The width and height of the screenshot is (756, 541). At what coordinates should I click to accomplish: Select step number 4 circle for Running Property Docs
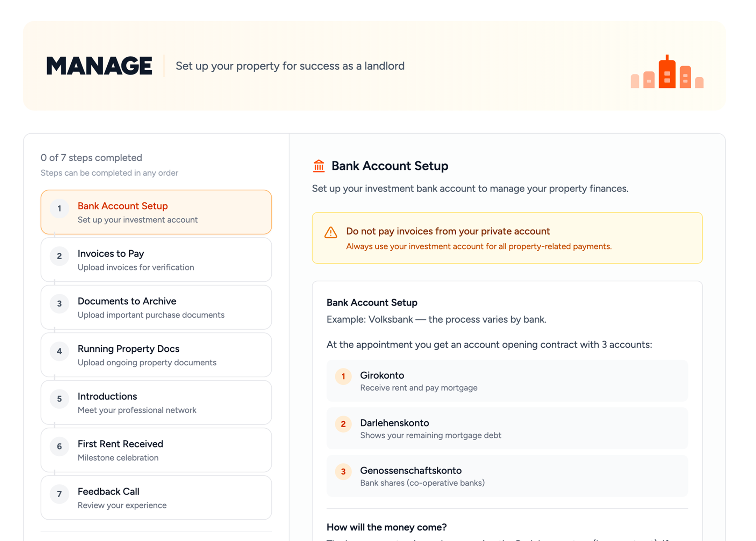[x=59, y=351]
